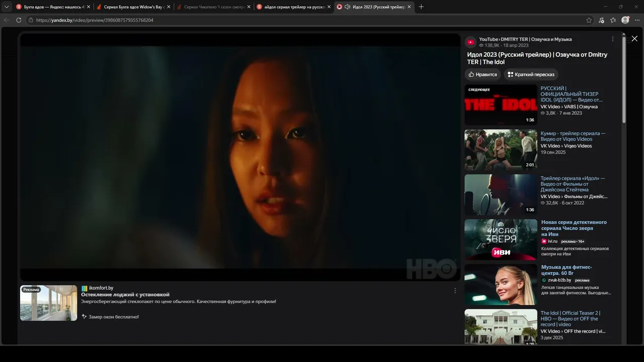644x362 pixels.
Task: Select the 'VK Video › VABS | Озвучка' source text
Action: tap(569, 107)
